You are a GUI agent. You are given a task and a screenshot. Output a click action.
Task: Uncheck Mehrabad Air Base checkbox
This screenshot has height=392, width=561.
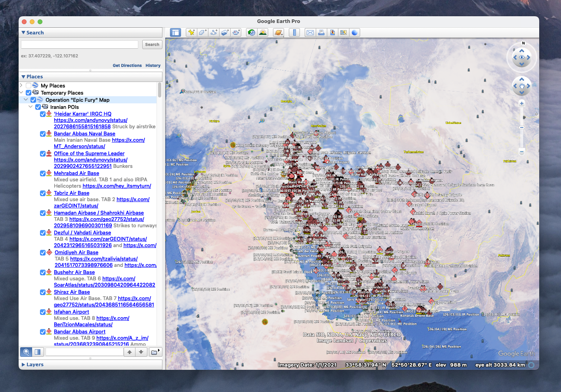[x=43, y=173]
